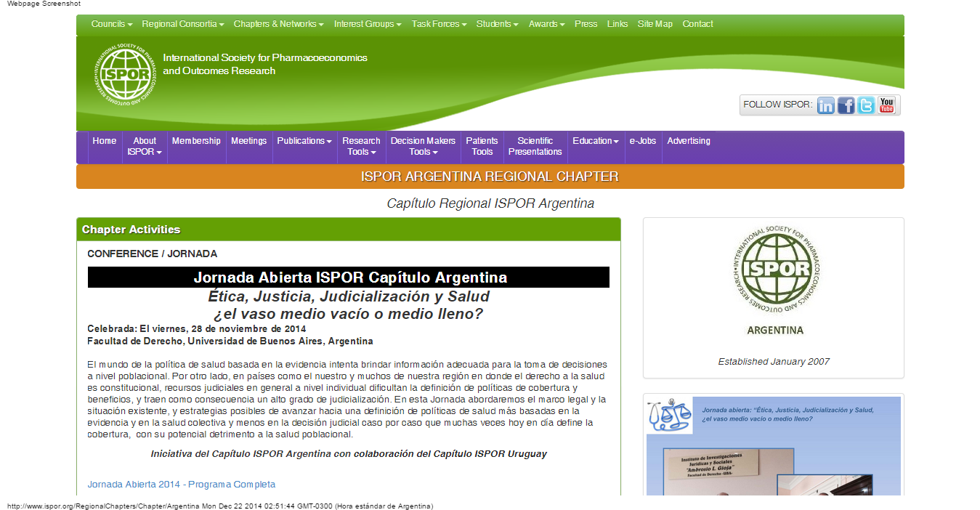Click the Chapter Activities panel header
980x510 pixels.
(x=349, y=230)
